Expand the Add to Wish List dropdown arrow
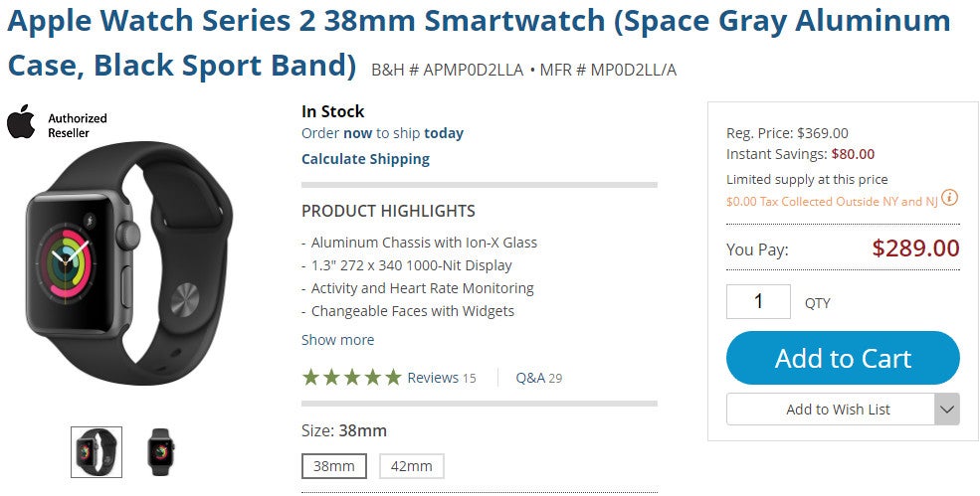 click(x=947, y=410)
